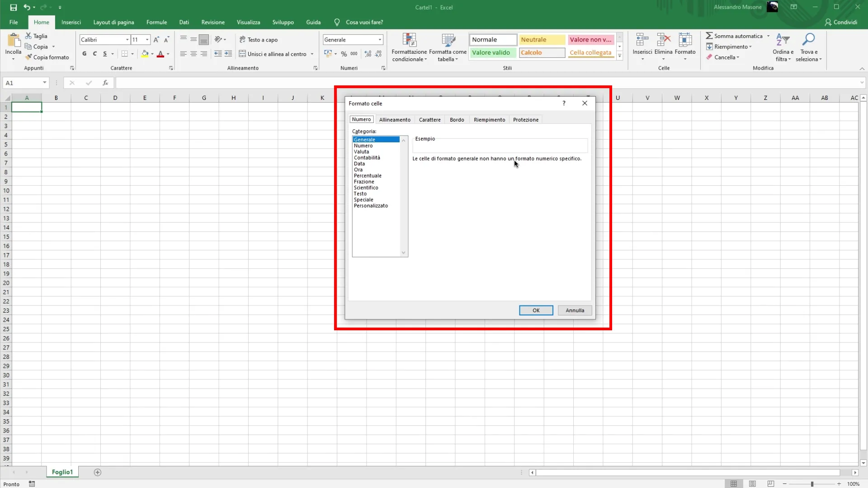Click the Bold (G) formatting icon

coord(84,54)
